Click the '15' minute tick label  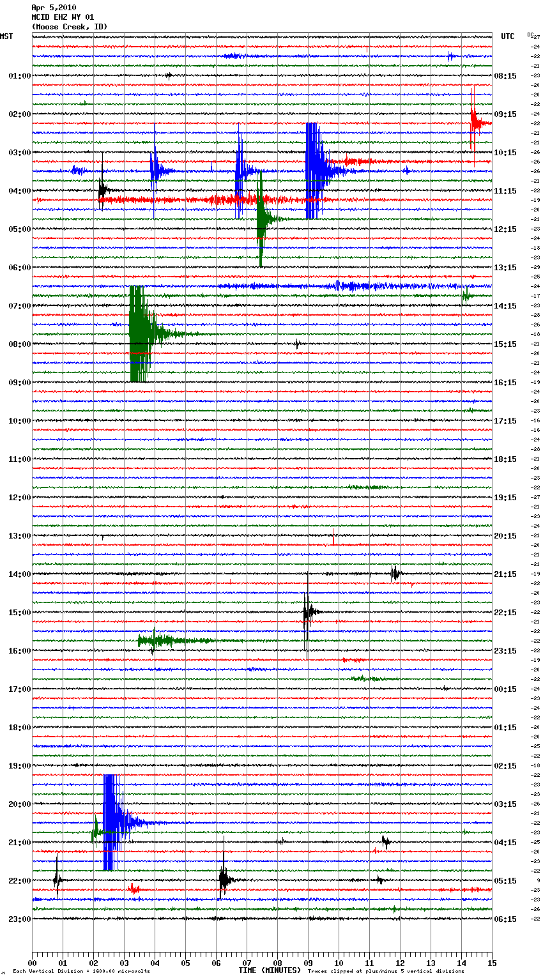pyautogui.click(x=492, y=963)
